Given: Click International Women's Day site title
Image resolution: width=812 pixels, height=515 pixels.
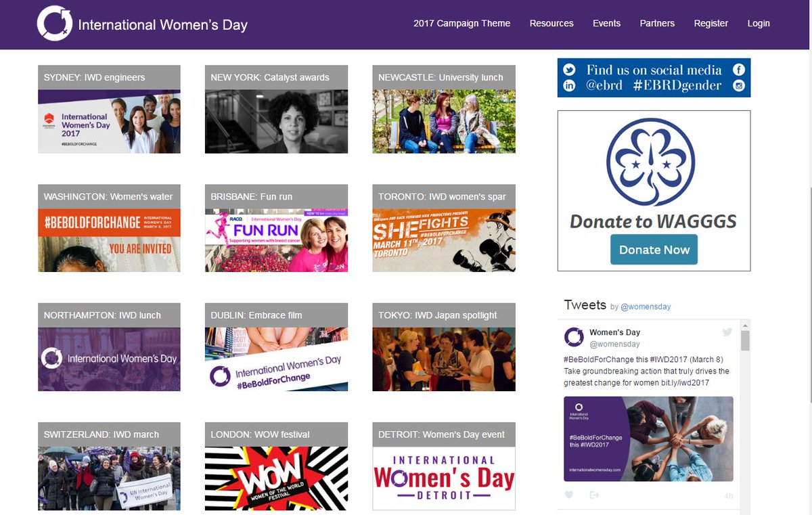Looking at the screenshot, I should [x=163, y=26].
